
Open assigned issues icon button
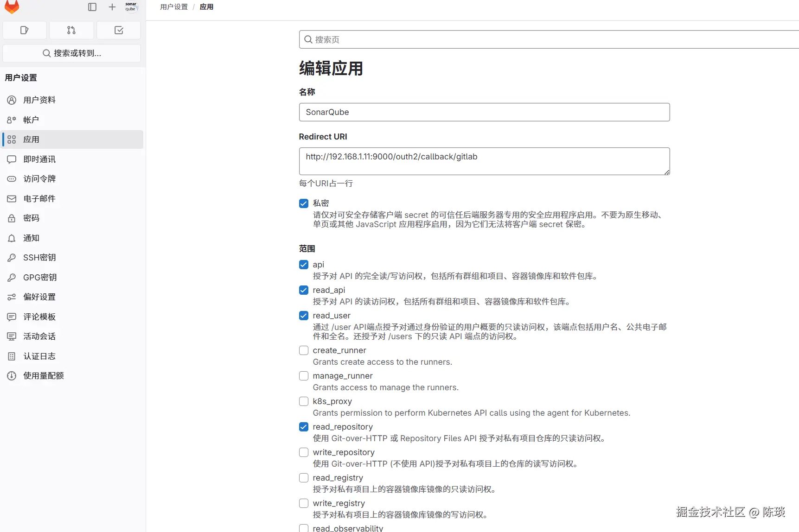[x=25, y=30]
